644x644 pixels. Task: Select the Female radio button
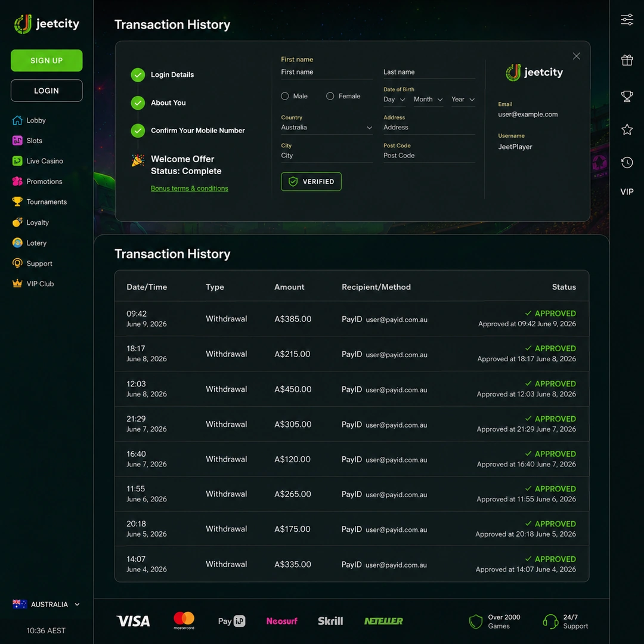point(330,96)
